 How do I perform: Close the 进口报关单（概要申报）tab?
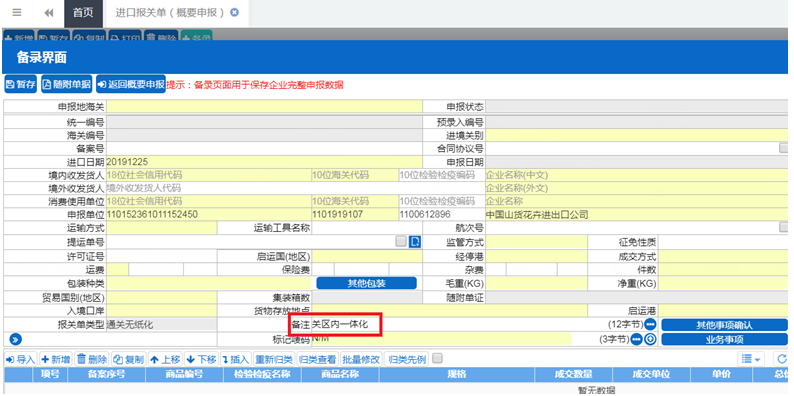[x=234, y=13]
